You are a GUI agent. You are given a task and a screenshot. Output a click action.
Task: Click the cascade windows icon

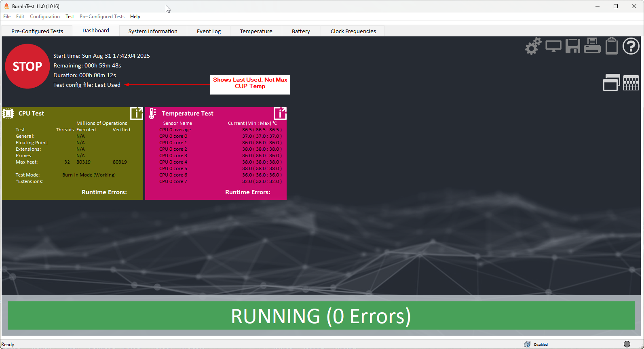(x=612, y=82)
